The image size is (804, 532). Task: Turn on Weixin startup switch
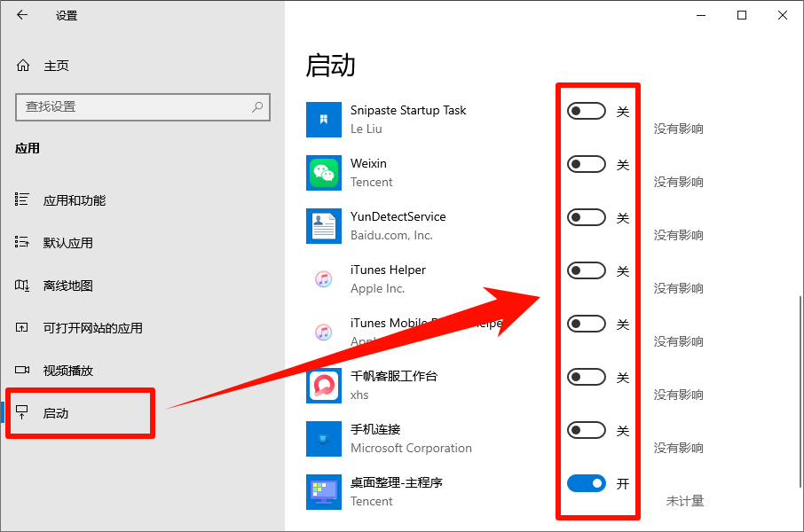click(x=587, y=164)
